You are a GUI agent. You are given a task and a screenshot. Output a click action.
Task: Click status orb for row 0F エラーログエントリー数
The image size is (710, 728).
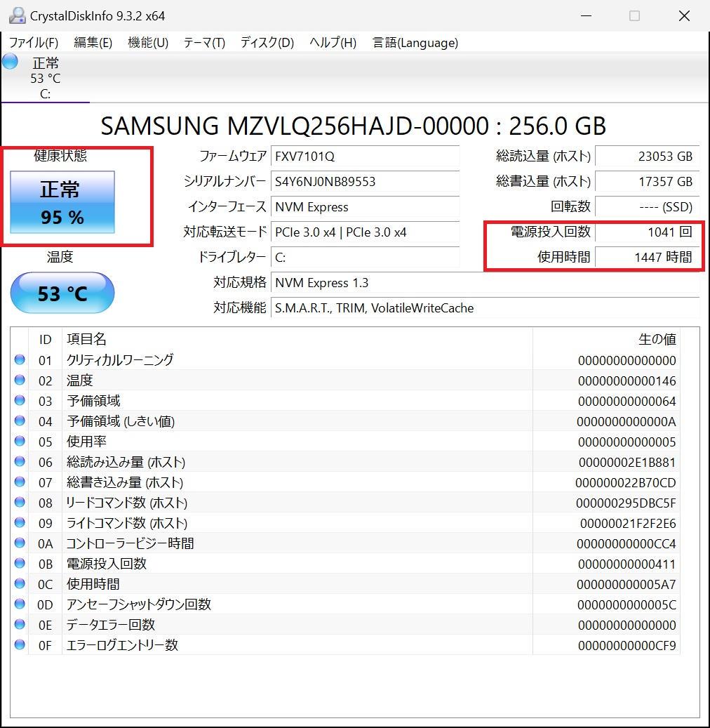20,644
